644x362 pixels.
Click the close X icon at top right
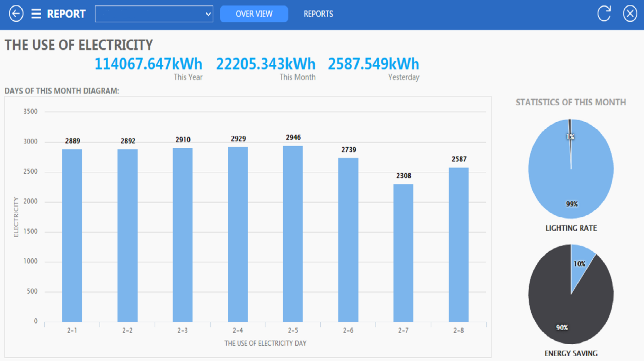click(x=630, y=13)
